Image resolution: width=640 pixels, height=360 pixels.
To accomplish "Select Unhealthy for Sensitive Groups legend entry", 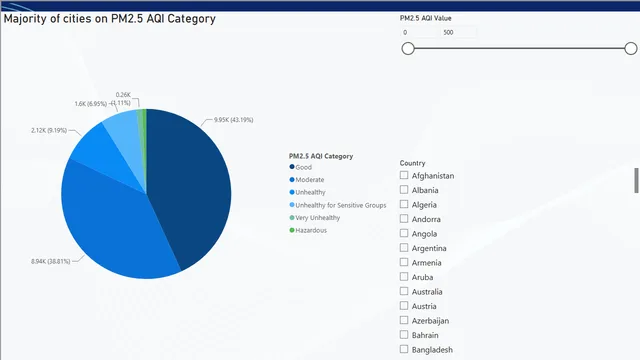I will [338, 205].
